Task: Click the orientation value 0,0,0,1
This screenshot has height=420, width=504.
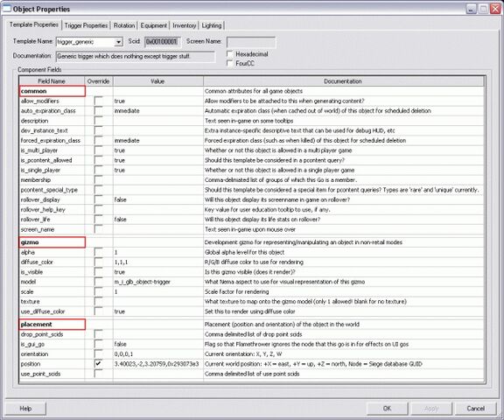Action: pos(123,354)
